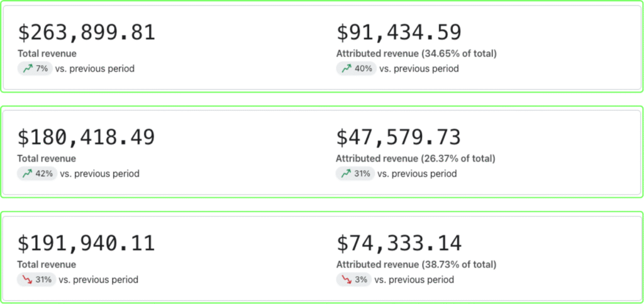Click the green up arrow beside 7%
Screen dimensions: 644x304
(x=28, y=68)
